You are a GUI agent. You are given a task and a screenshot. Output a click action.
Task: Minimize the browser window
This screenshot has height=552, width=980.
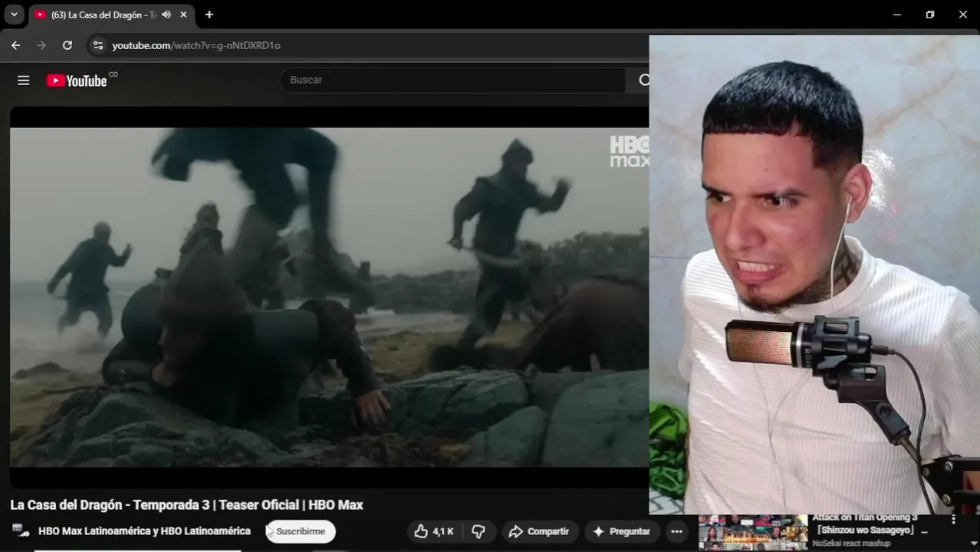pos(897,15)
